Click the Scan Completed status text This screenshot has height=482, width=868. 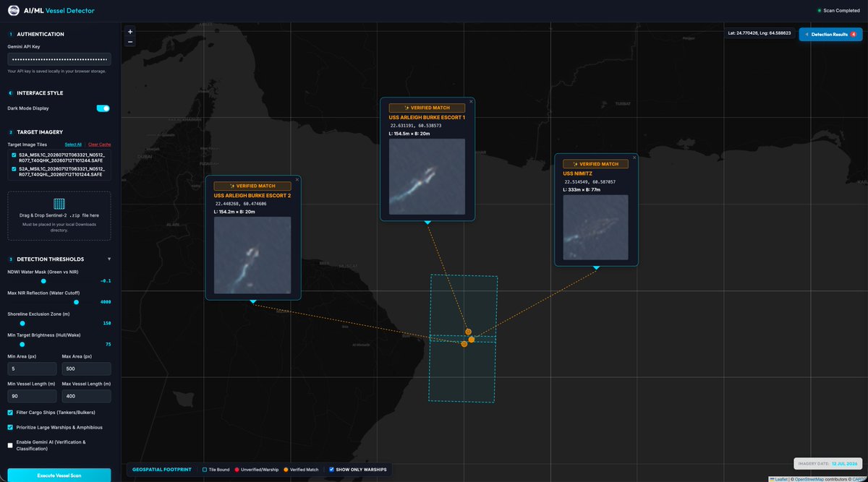841,11
